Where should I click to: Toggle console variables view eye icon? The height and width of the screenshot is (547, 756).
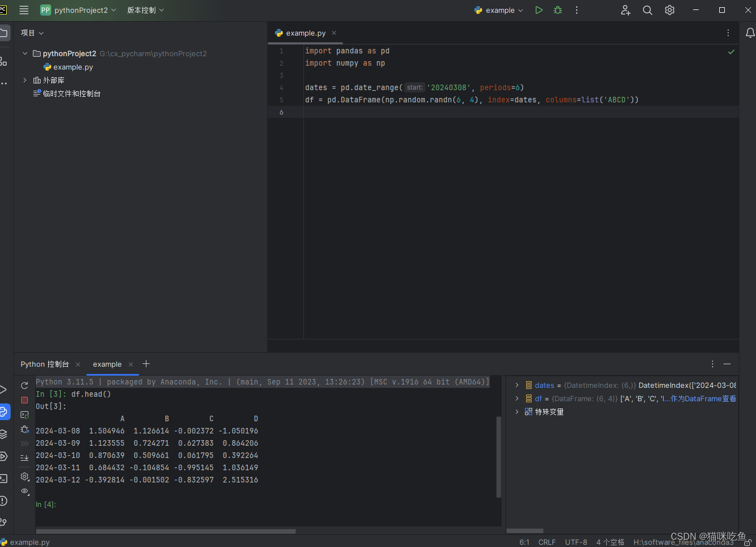[24, 491]
